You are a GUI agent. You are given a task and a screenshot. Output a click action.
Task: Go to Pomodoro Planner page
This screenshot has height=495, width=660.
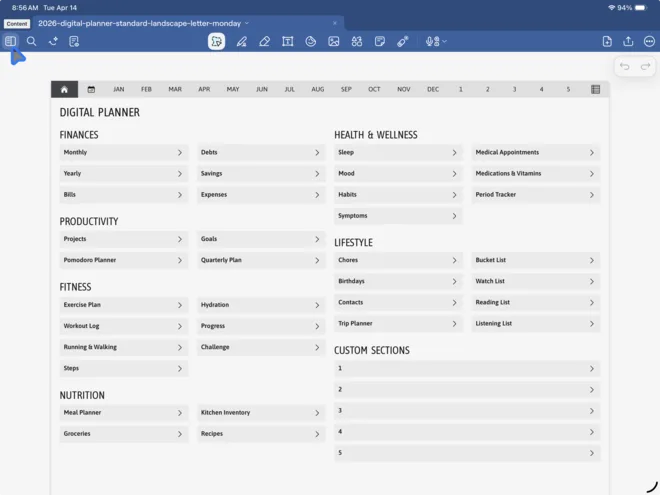[x=124, y=260]
